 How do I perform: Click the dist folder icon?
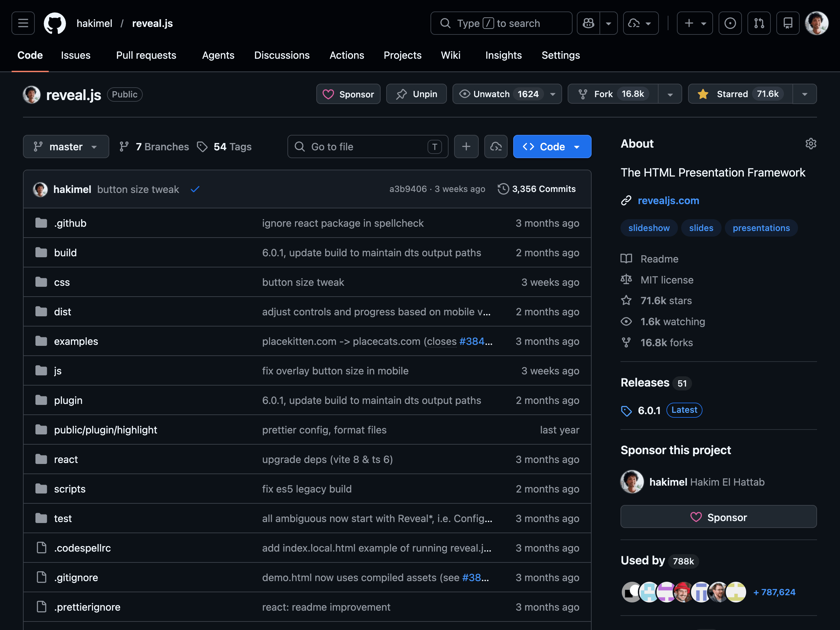click(41, 311)
